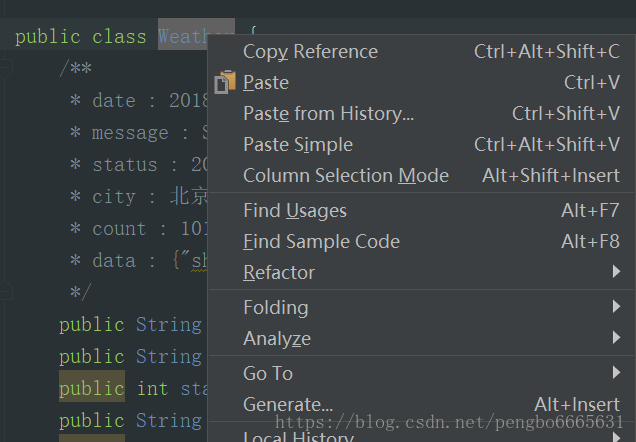Click the highlighted Weather class name
The width and height of the screenshot is (636, 442).
pyautogui.click(x=183, y=36)
